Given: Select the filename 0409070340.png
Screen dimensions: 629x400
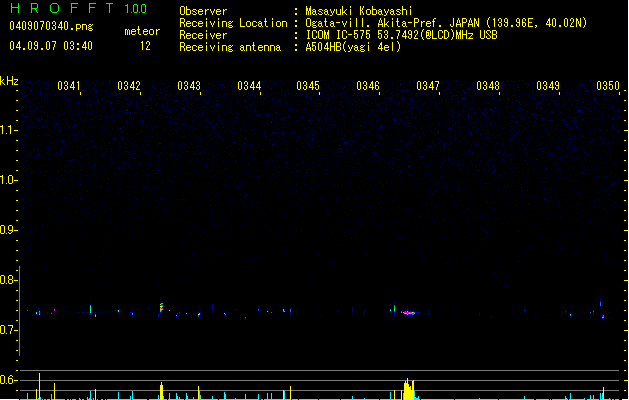Looking at the screenshot, I should coord(51,26).
